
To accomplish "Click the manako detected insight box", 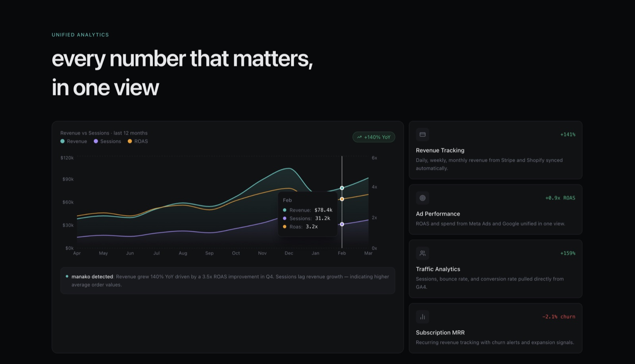I will tap(228, 281).
